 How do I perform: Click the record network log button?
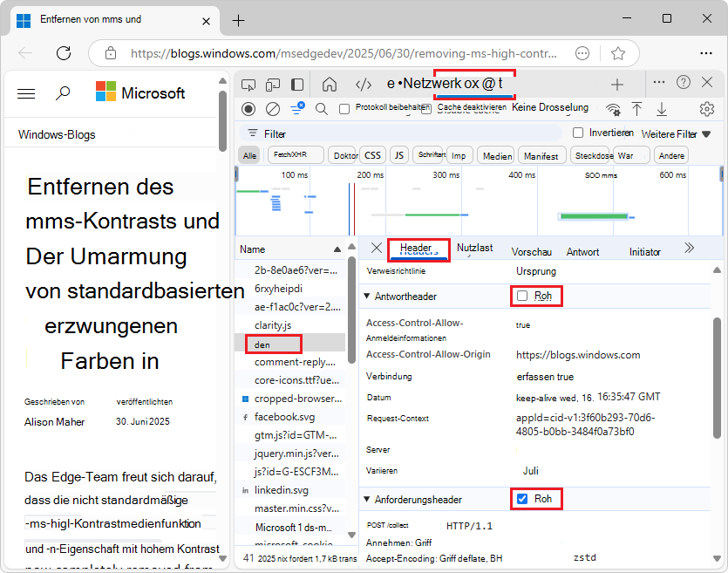pyautogui.click(x=248, y=109)
